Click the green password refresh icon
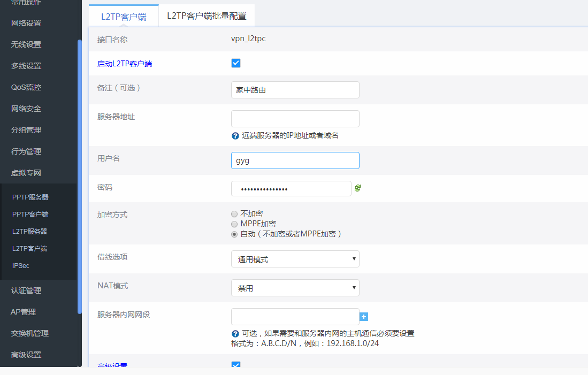 (x=357, y=188)
